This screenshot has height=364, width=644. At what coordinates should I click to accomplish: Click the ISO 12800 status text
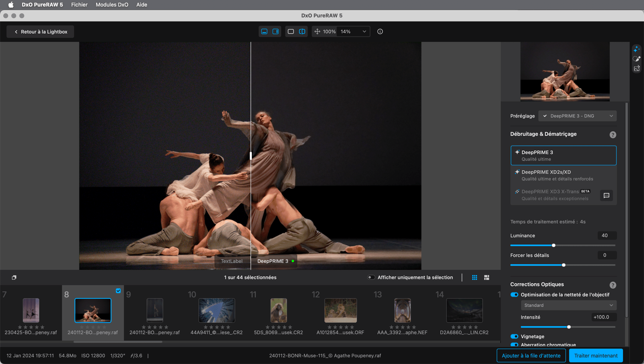click(93, 355)
